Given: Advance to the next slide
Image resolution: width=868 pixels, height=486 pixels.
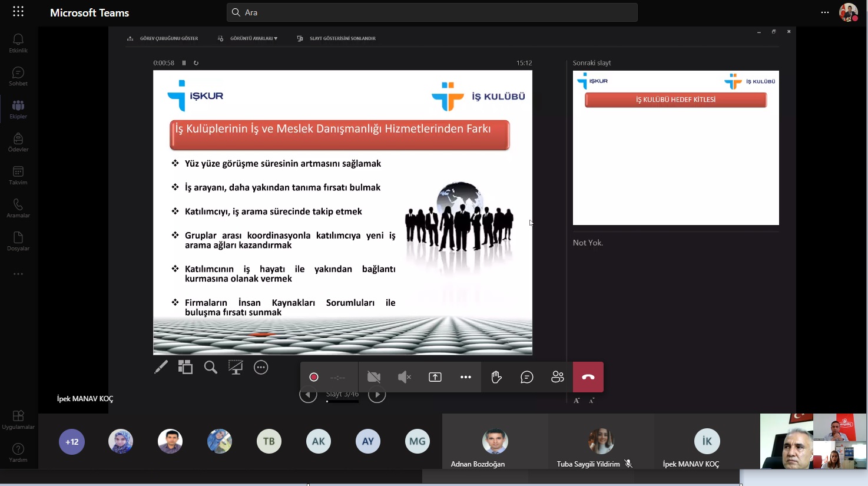Looking at the screenshot, I should coord(377,396).
